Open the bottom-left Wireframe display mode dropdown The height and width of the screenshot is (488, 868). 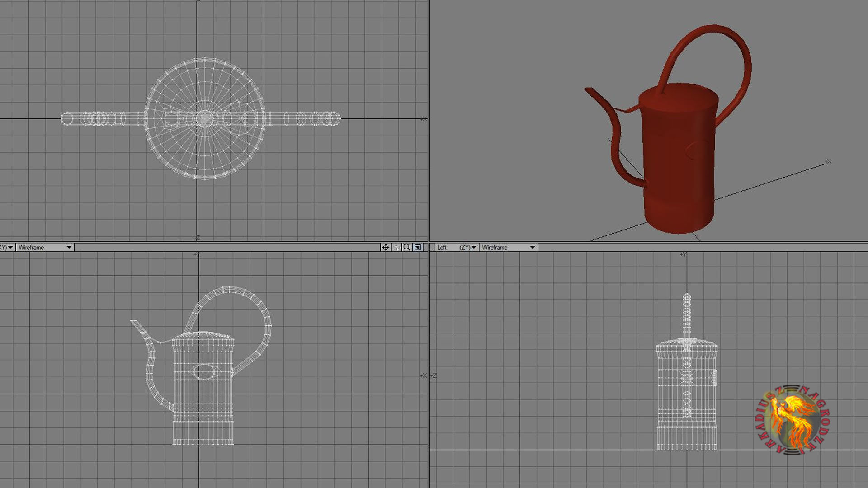tap(45, 248)
